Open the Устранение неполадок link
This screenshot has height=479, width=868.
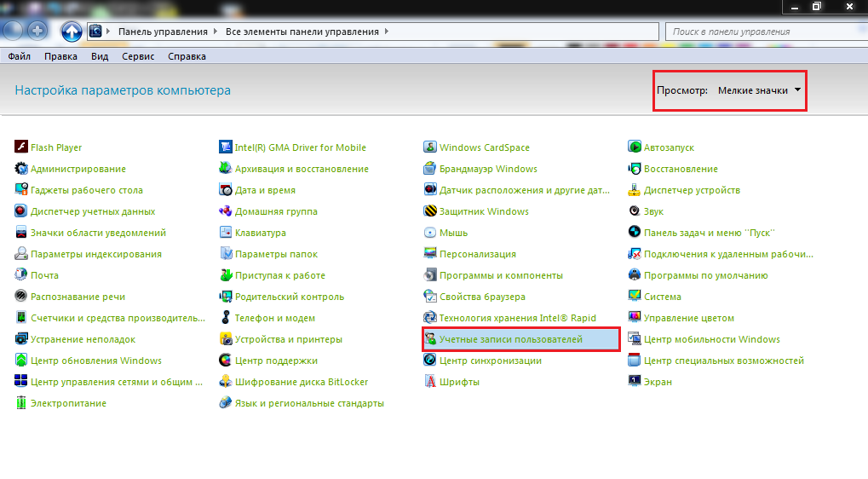pyautogui.click(x=83, y=339)
